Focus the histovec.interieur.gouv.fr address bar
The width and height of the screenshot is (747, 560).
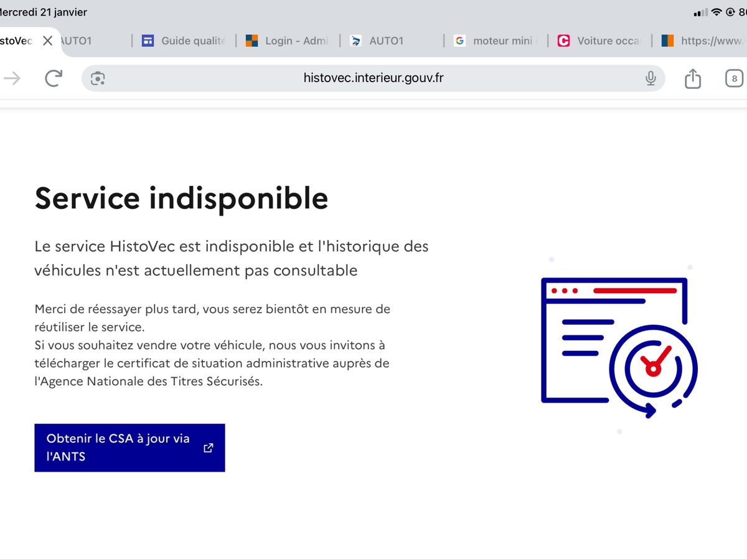(374, 78)
